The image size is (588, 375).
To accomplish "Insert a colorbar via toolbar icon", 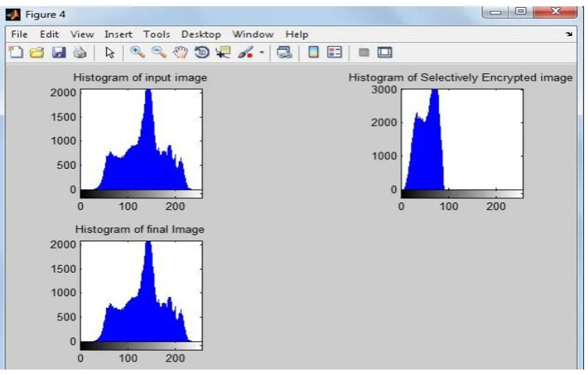I will coord(313,52).
